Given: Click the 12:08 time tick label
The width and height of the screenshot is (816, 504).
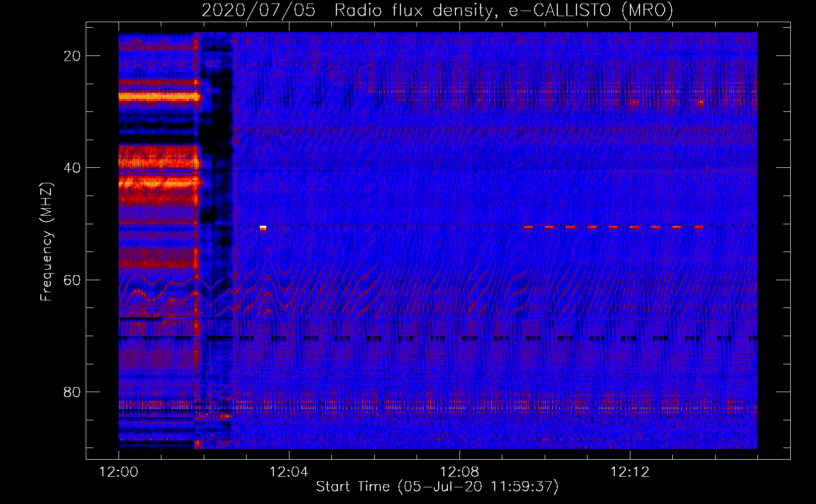Looking at the screenshot, I should click(x=459, y=472).
